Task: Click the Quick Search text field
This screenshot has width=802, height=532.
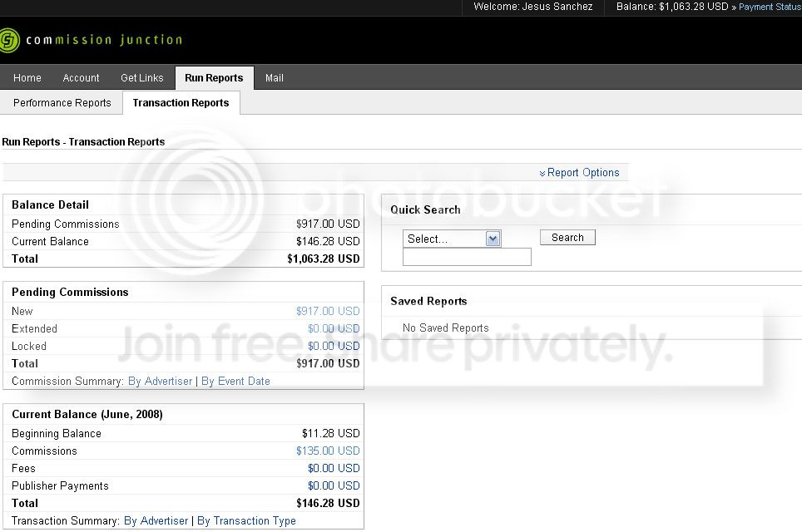Action: [x=467, y=257]
